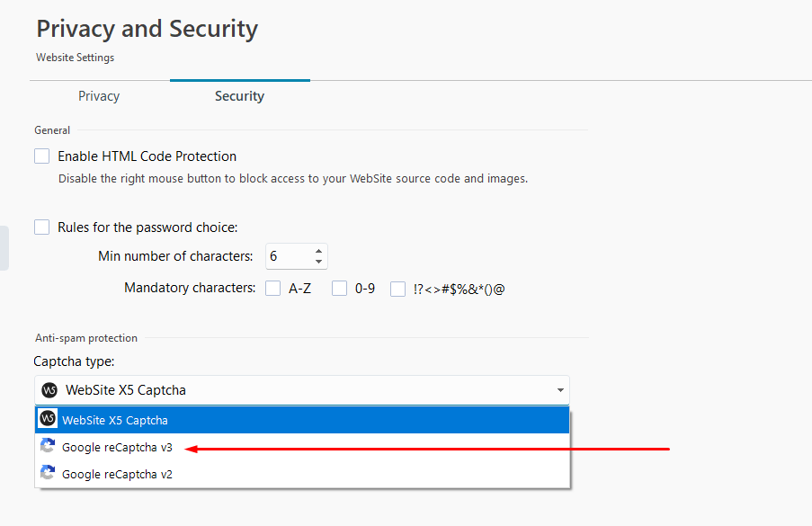Click the Captcha type combo box field

coord(302,390)
